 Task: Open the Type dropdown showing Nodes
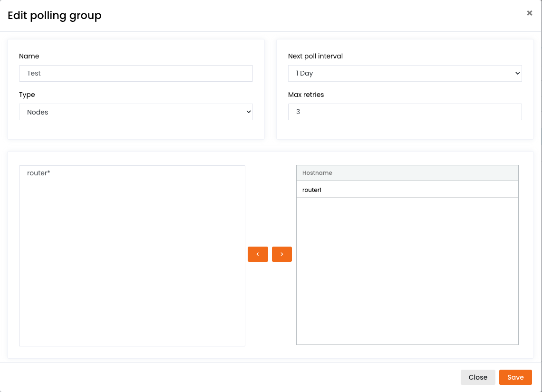click(x=135, y=112)
